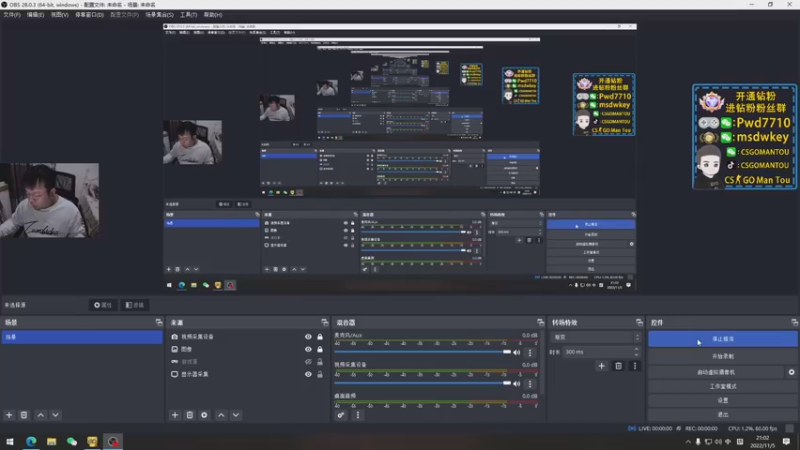Viewport: 800px width, 450px height.
Task: Unlock the 图像 source
Action: click(x=320, y=349)
